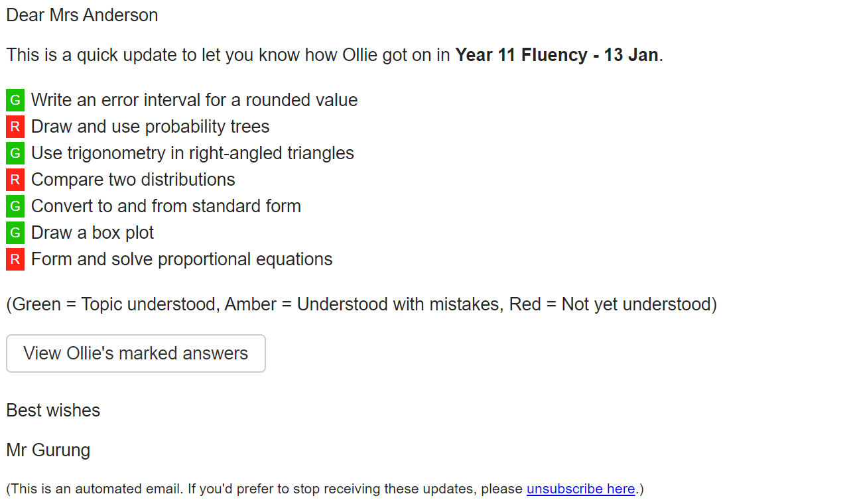Click the G icon next to trigonometry topic
The width and height of the screenshot is (849, 504).
pyautogui.click(x=15, y=153)
